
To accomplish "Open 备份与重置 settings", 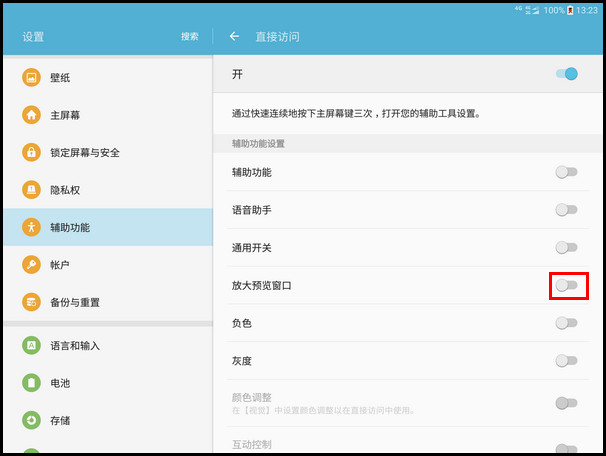I will tap(108, 302).
